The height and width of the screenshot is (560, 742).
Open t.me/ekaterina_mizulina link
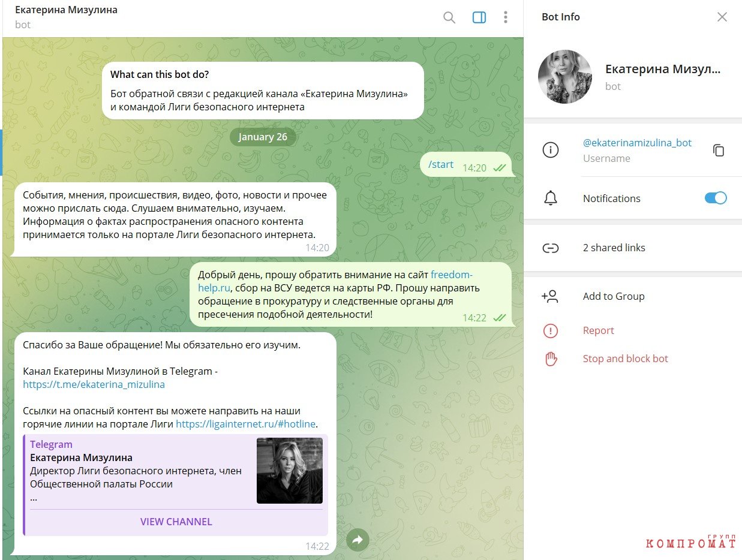pos(94,384)
